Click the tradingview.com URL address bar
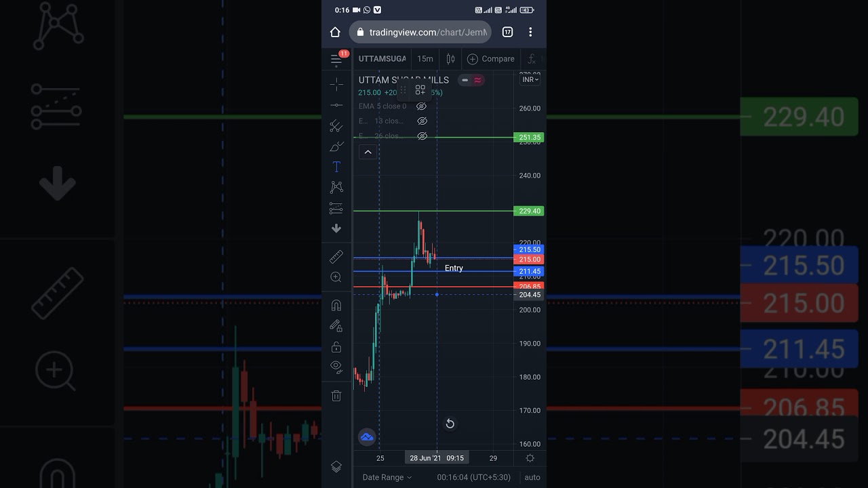 tap(420, 32)
